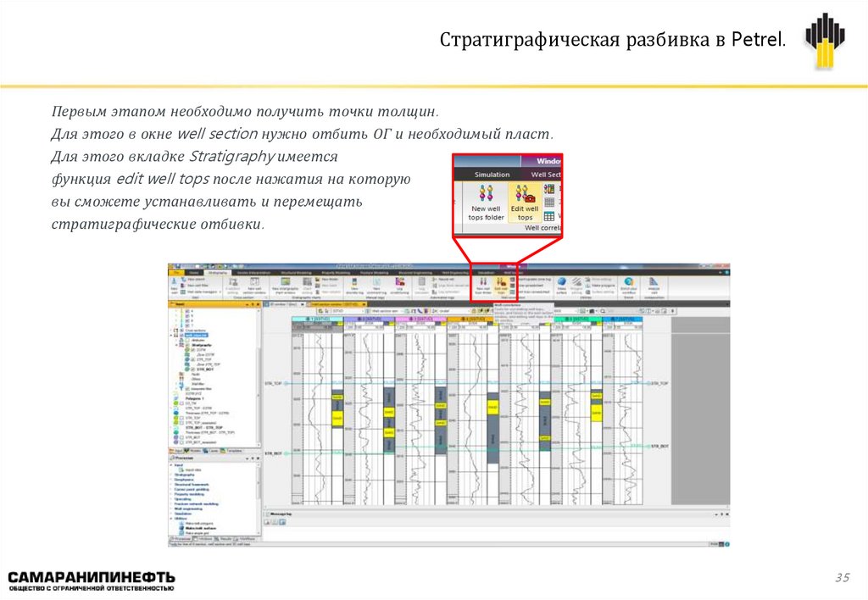Click the third icon under Message log
Screen dimensions: 868x600
pyautogui.click(x=282, y=522)
